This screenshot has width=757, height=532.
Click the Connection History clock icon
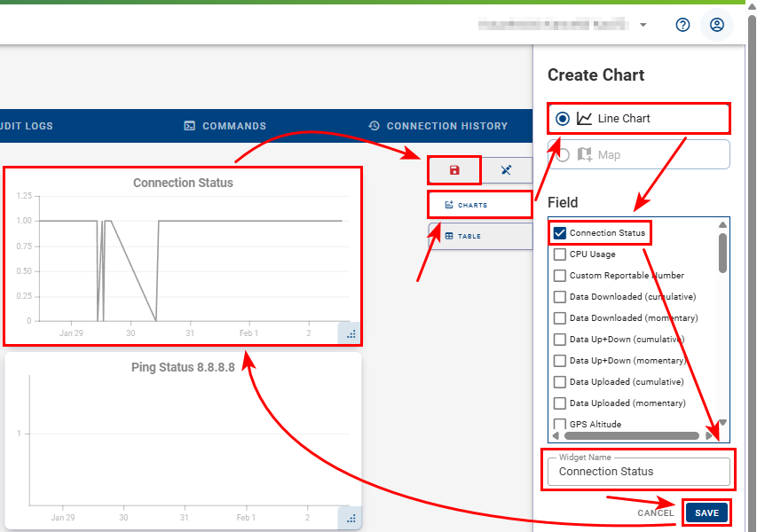[x=375, y=126]
